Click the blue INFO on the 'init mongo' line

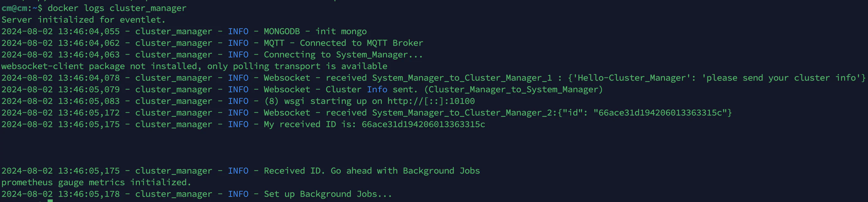[238, 31]
